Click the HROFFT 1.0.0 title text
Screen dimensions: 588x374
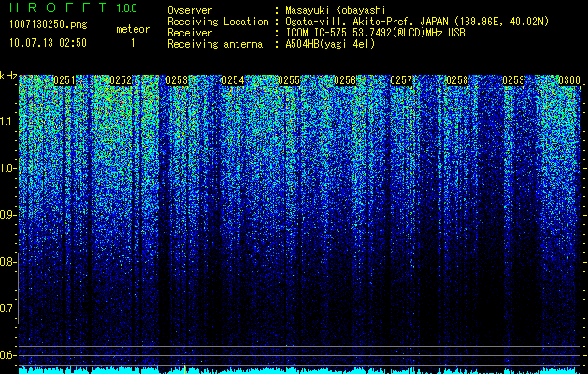click(74, 7)
